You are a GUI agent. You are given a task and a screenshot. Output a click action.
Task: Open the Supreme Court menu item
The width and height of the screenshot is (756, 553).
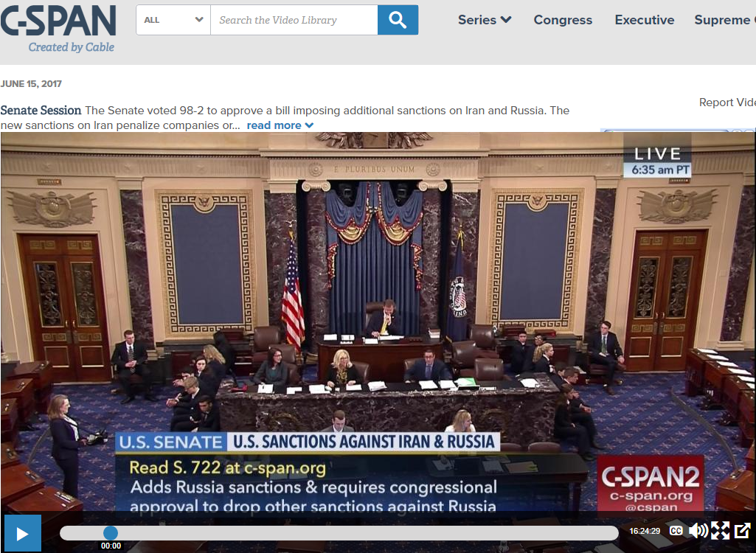[x=724, y=20]
